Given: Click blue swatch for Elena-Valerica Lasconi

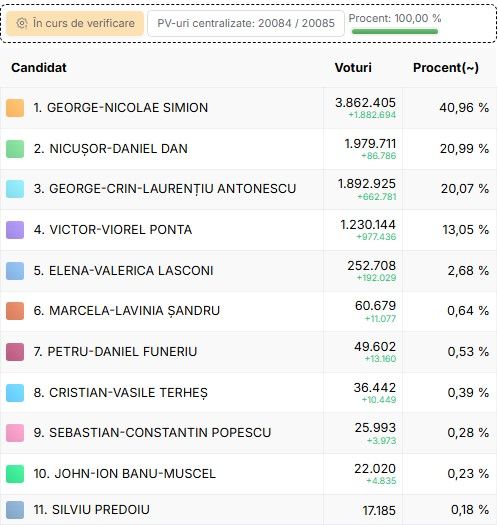Looking at the screenshot, I should click(x=15, y=271).
